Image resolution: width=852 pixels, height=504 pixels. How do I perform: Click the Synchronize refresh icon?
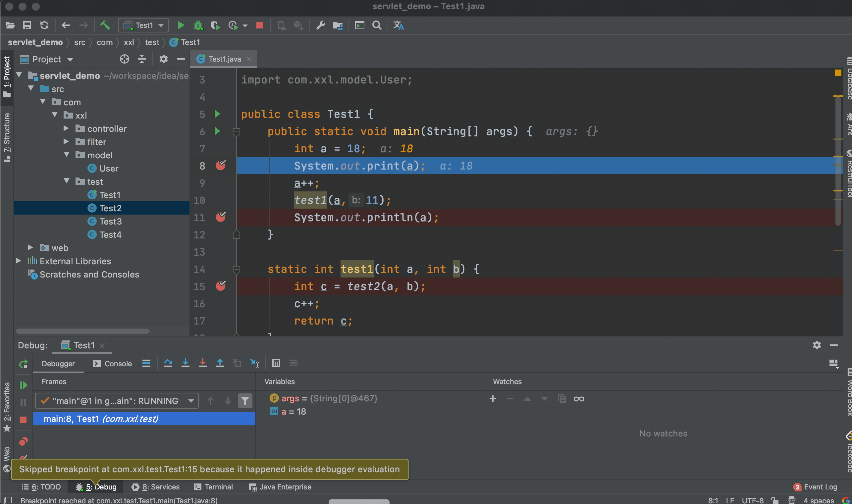coord(44,25)
